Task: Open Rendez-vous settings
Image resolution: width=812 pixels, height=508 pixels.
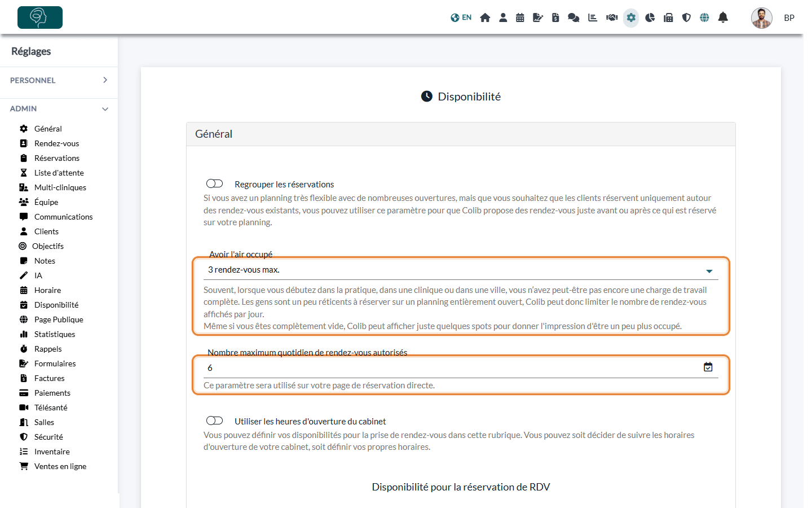Action: pos(56,143)
